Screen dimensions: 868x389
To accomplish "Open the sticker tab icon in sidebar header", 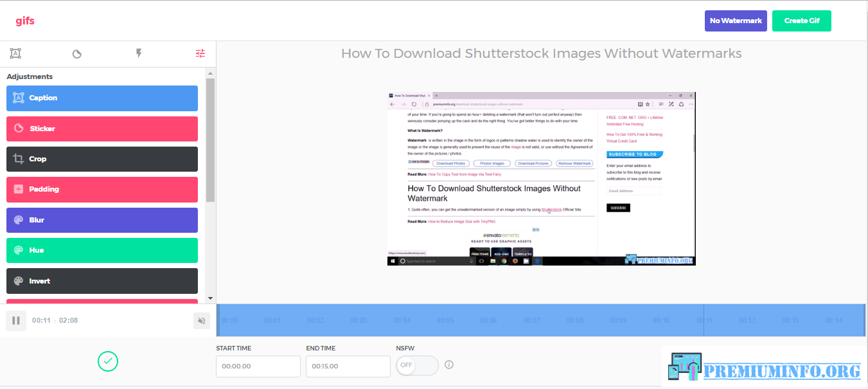I will click(x=77, y=54).
